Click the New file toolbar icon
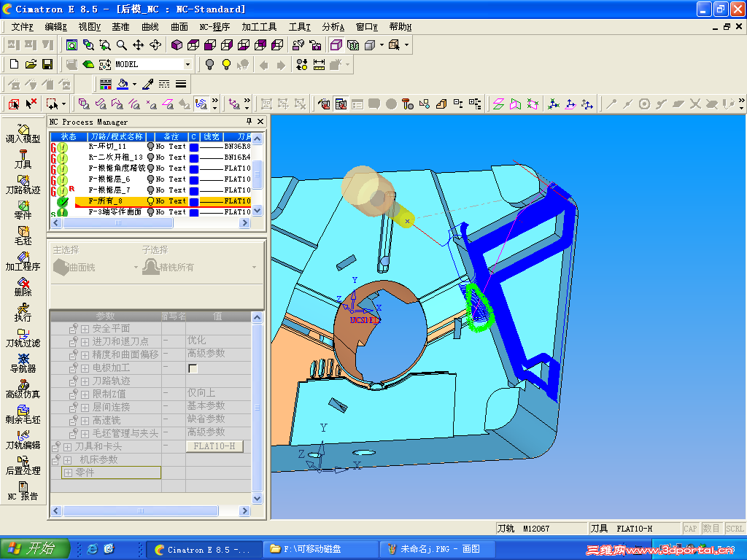The width and height of the screenshot is (747, 560). 15,64
